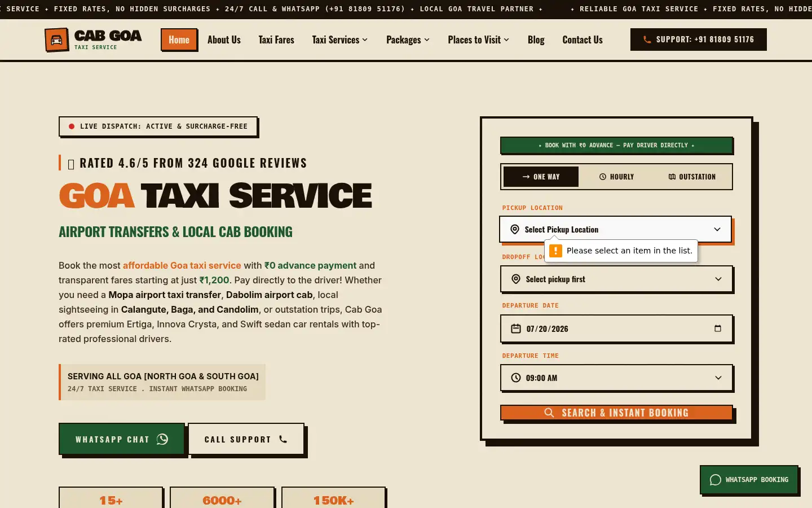The width and height of the screenshot is (812, 508).
Task: Click the phone icon in Support button
Action: [647, 40]
